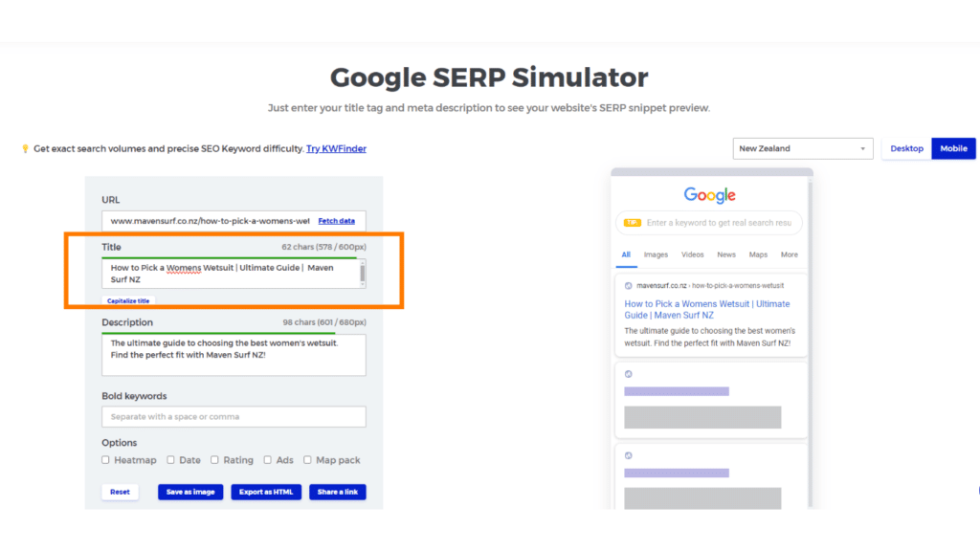The image size is (980, 551).
Task: Click Save as image button
Action: (x=190, y=492)
